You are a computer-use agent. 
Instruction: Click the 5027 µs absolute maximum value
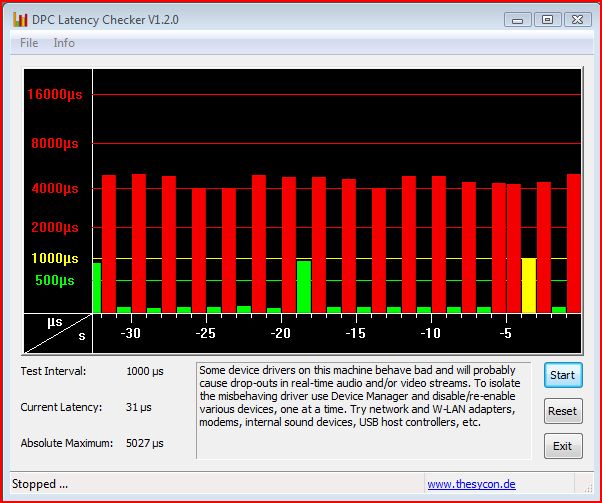click(145, 443)
